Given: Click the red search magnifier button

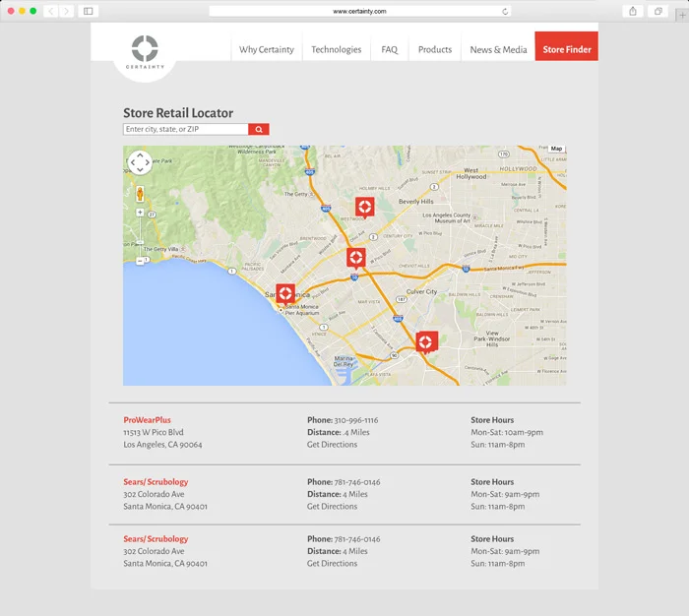Looking at the screenshot, I should [x=259, y=129].
